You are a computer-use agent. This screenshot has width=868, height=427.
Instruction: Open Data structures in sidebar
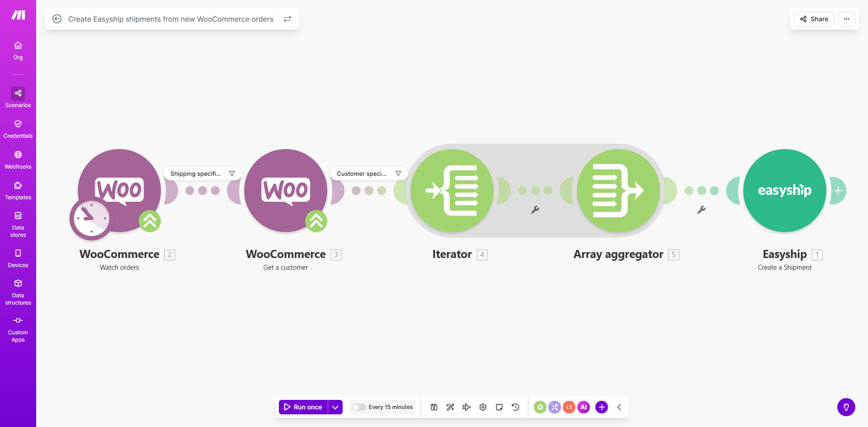tap(18, 292)
